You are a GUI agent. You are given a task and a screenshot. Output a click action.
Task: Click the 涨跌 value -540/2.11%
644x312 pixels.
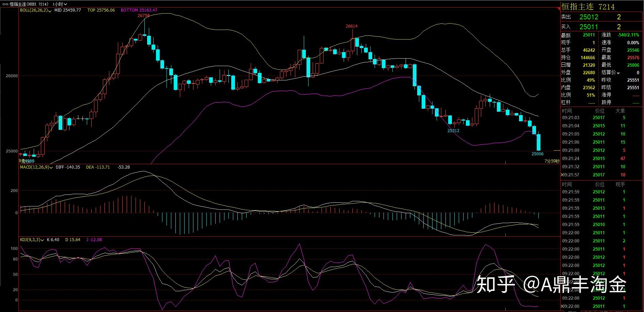pyautogui.click(x=629, y=35)
